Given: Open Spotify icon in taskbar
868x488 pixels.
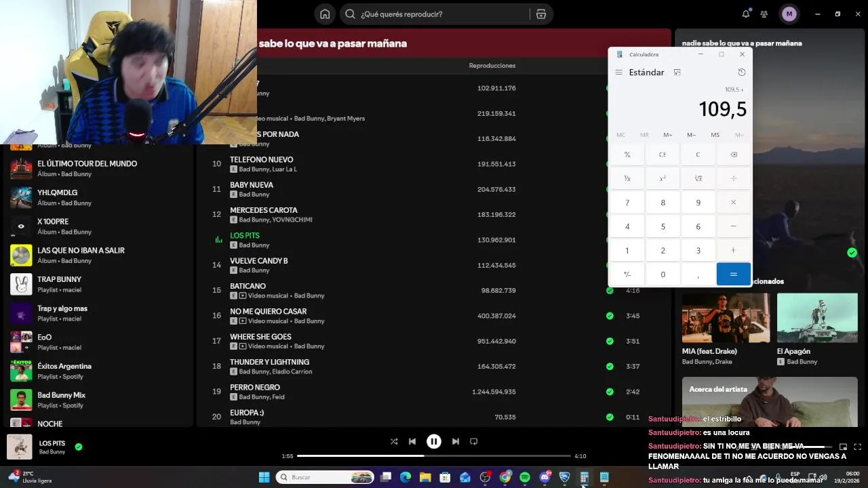Looking at the screenshot, I should pos(525,477).
